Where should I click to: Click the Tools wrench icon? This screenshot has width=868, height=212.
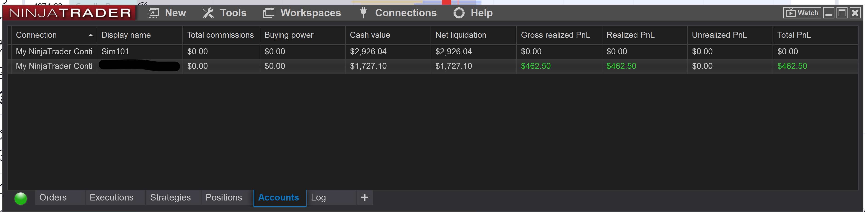208,13
